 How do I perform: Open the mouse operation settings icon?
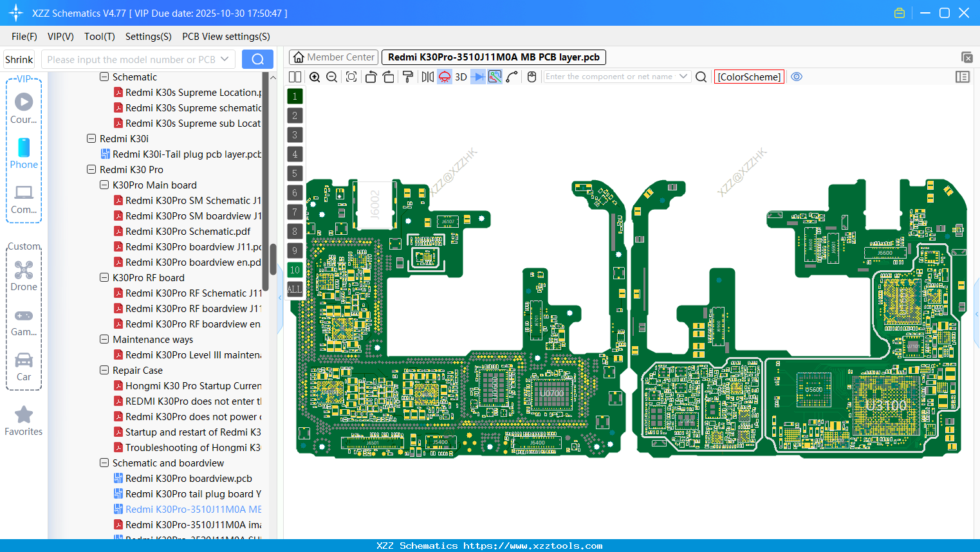pyautogui.click(x=531, y=77)
